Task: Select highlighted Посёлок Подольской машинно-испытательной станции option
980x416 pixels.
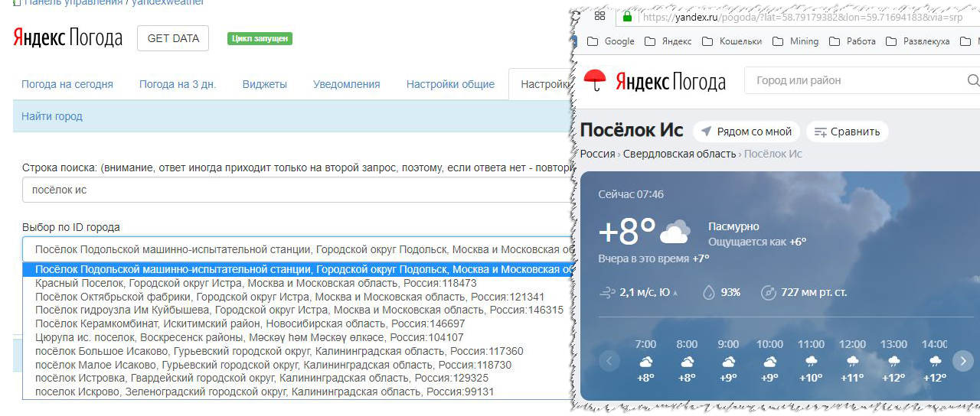Action: [297, 269]
